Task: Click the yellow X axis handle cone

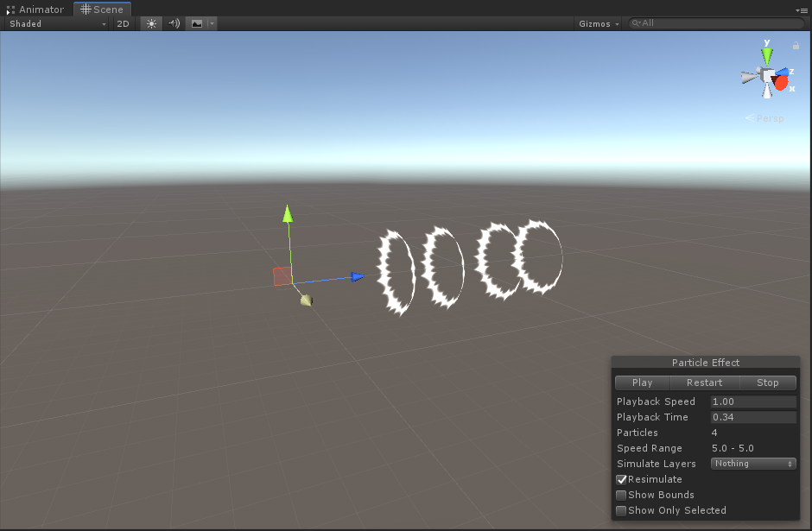Action: [307, 300]
